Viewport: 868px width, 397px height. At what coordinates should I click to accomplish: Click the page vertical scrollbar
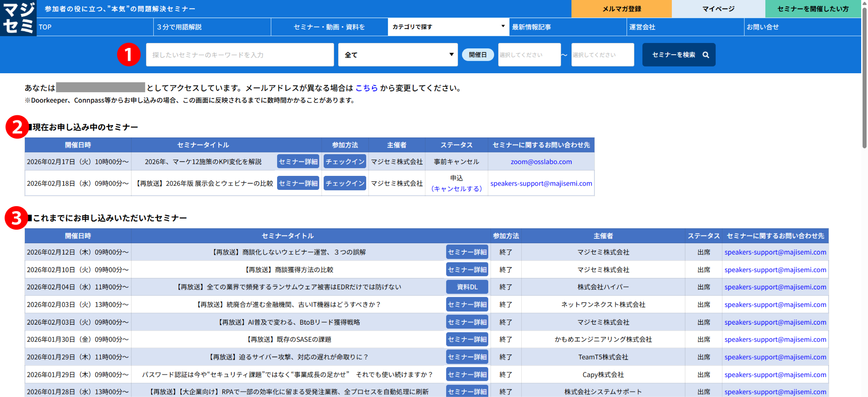[864, 90]
